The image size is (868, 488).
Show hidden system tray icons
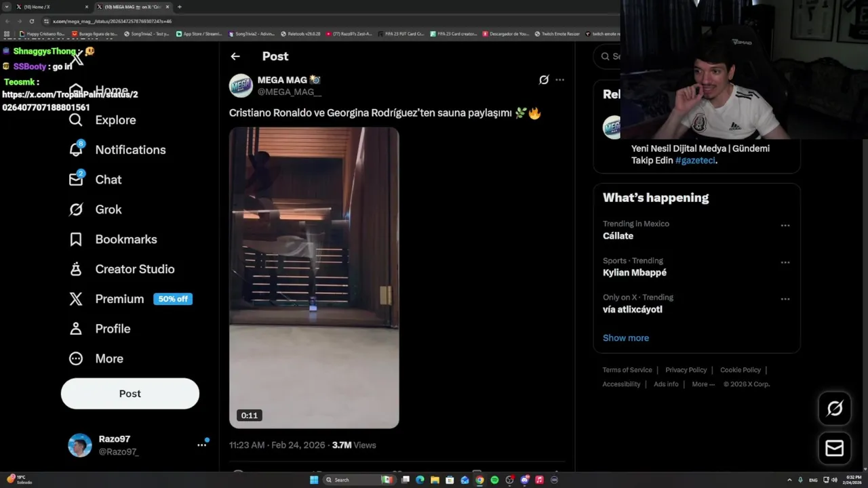pyautogui.click(x=789, y=480)
